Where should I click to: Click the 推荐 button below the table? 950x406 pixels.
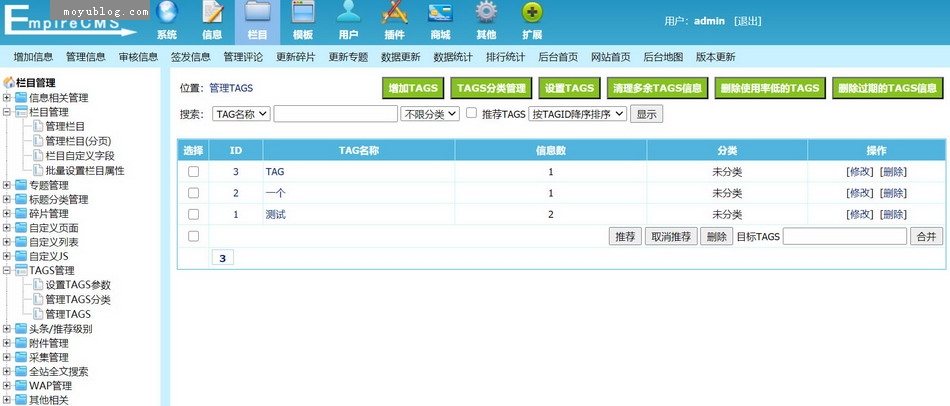click(x=625, y=236)
